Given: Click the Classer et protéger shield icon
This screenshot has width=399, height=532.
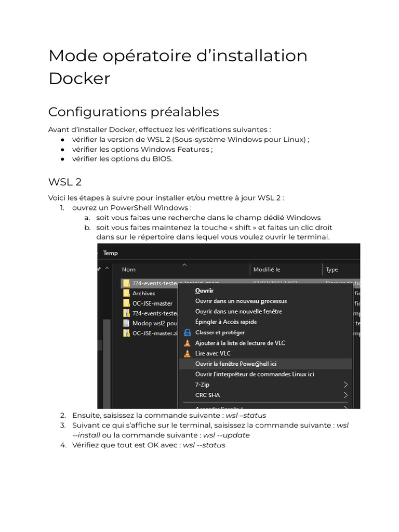Looking at the screenshot, I should point(187,332).
